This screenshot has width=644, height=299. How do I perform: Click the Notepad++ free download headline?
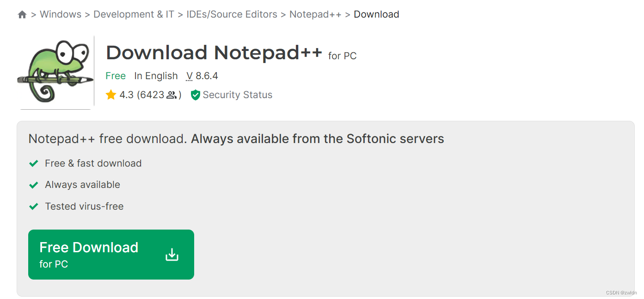(236, 139)
